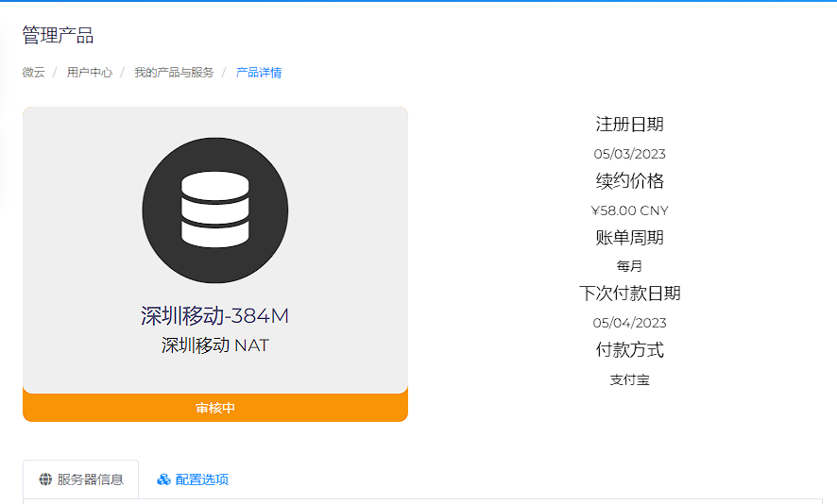837x504 pixels.
Task: Click billing cycle value 每月
Action: pyautogui.click(x=630, y=265)
